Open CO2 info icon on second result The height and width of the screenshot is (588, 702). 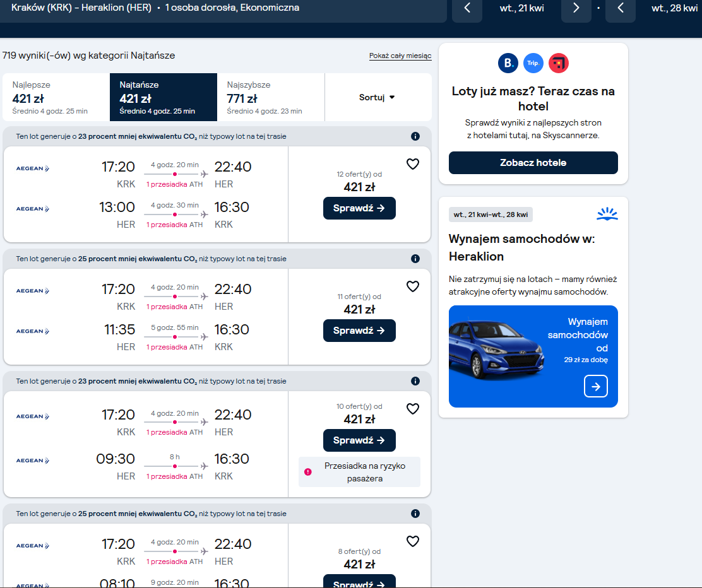coord(415,259)
